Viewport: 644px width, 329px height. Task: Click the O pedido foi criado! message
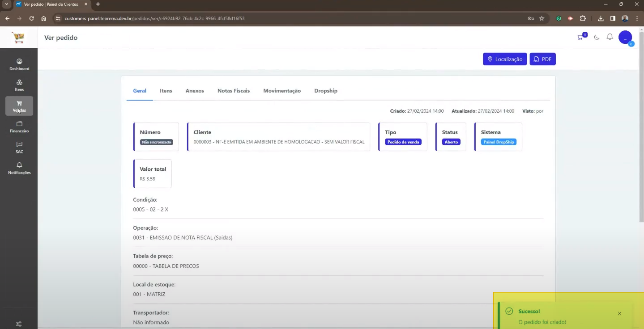(542, 322)
